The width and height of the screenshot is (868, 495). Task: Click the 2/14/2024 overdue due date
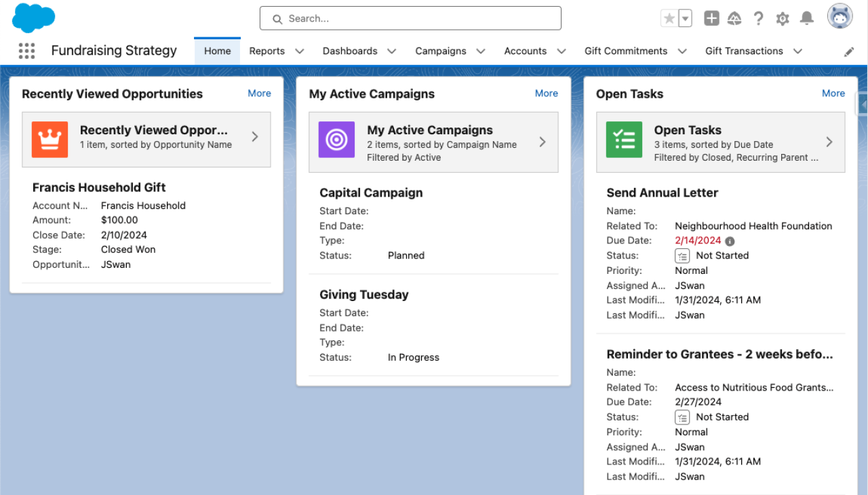pos(698,241)
